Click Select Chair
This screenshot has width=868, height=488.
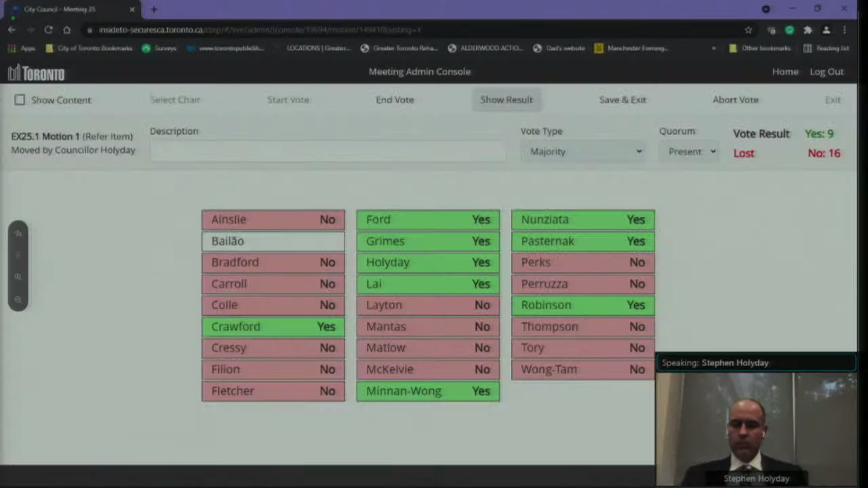175,100
